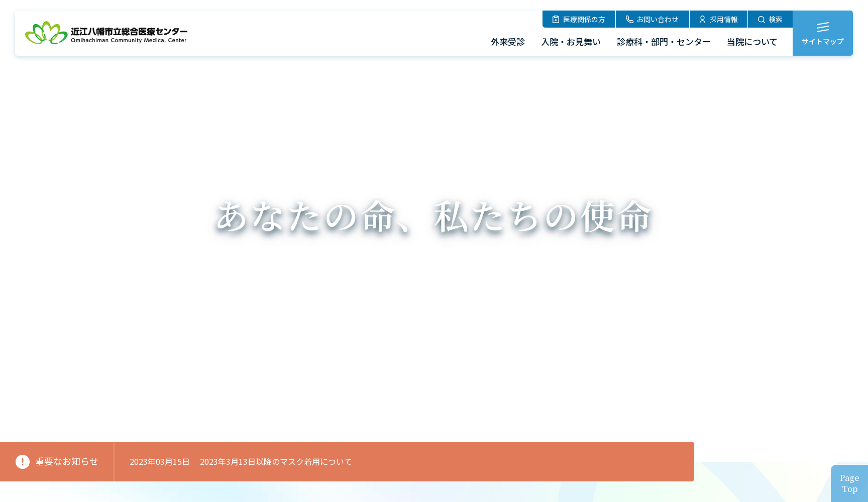Visit the 採用情報 recruitment link
The width and height of the screenshot is (868, 502).
tap(723, 20)
